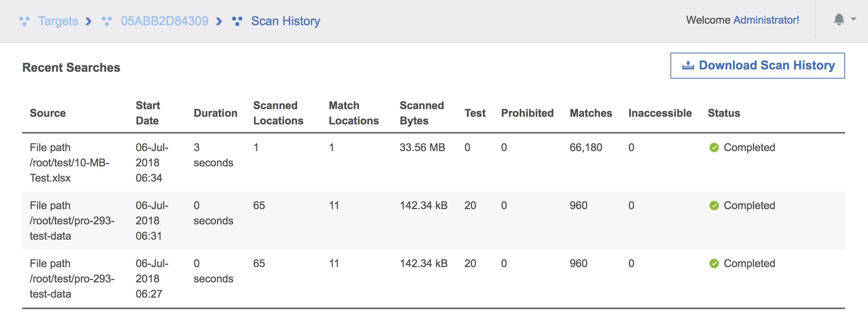Click the Completed check icon for 06:31 scan
This screenshot has height=319, width=868.
click(x=714, y=206)
